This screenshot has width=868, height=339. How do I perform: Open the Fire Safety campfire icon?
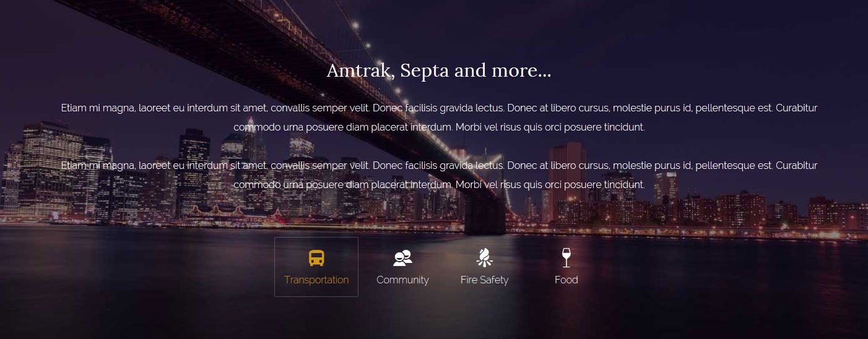pos(484,257)
